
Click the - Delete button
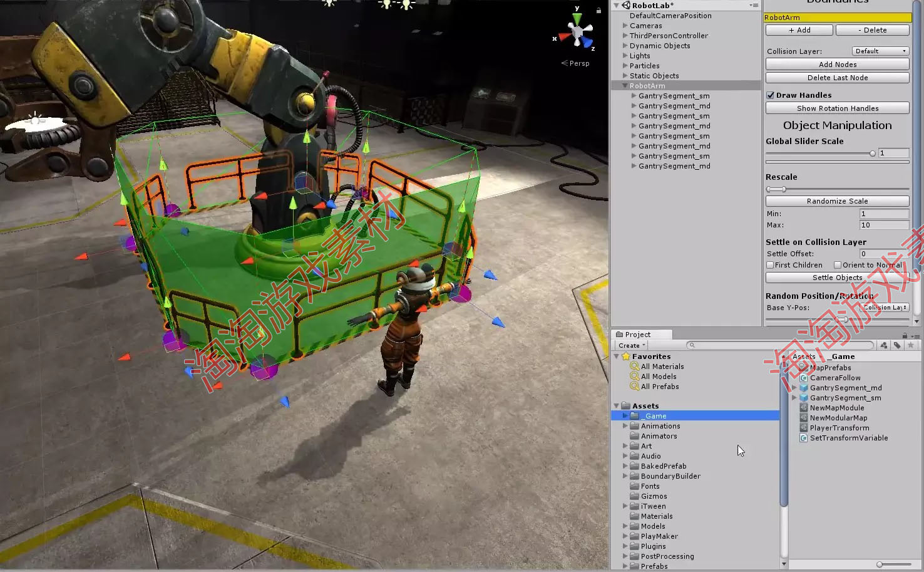pyautogui.click(x=873, y=30)
